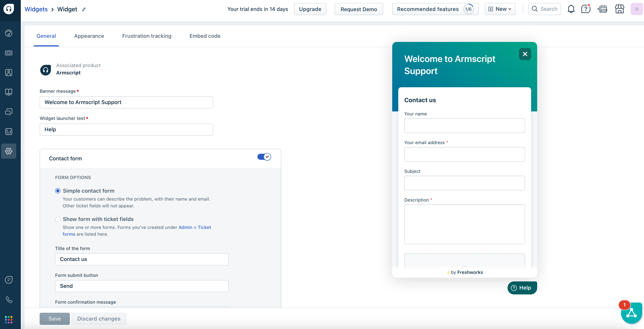Click the Save button

tap(55, 318)
